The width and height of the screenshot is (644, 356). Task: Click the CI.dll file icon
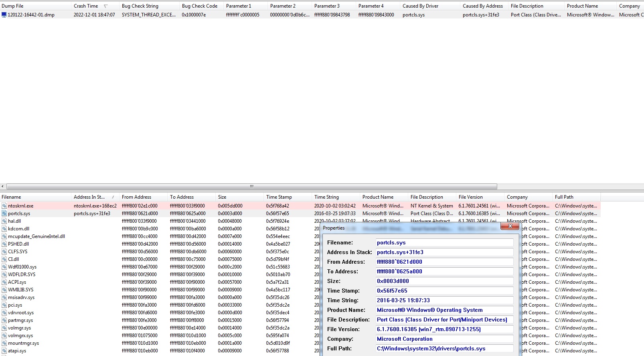(x=4, y=259)
